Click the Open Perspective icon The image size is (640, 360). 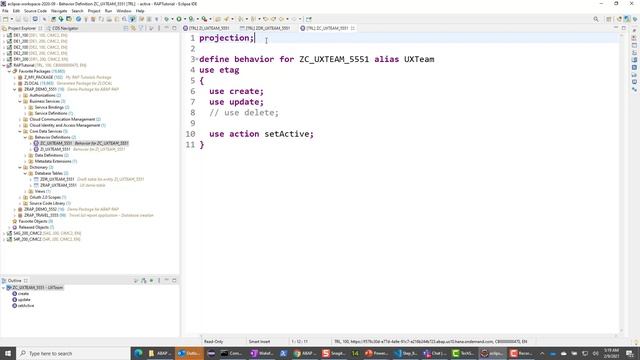(x=609, y=19)
